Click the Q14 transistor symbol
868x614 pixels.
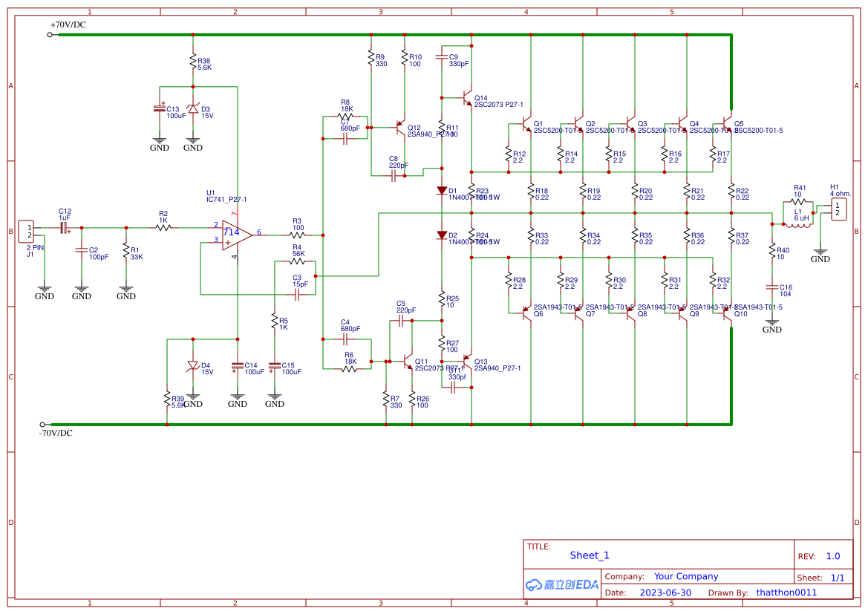click(466, 97)
